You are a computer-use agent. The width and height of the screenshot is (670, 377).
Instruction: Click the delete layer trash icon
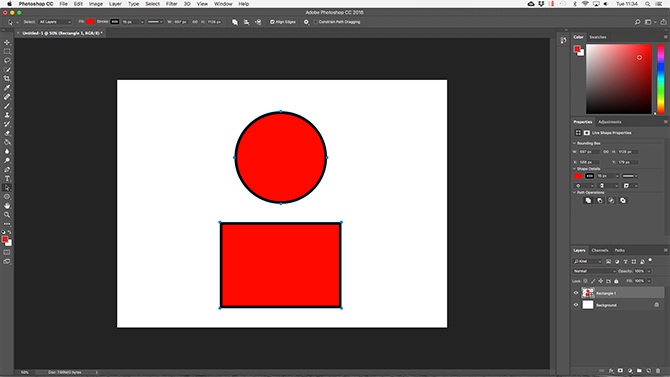[x=658, y=371]
